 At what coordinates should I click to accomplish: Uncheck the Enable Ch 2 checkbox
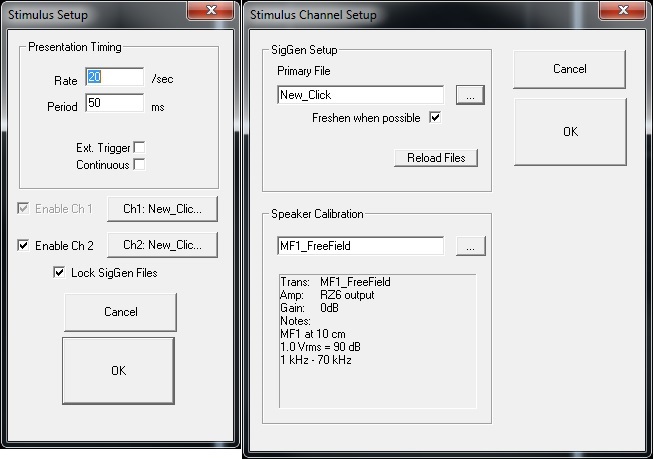point(23,245)
